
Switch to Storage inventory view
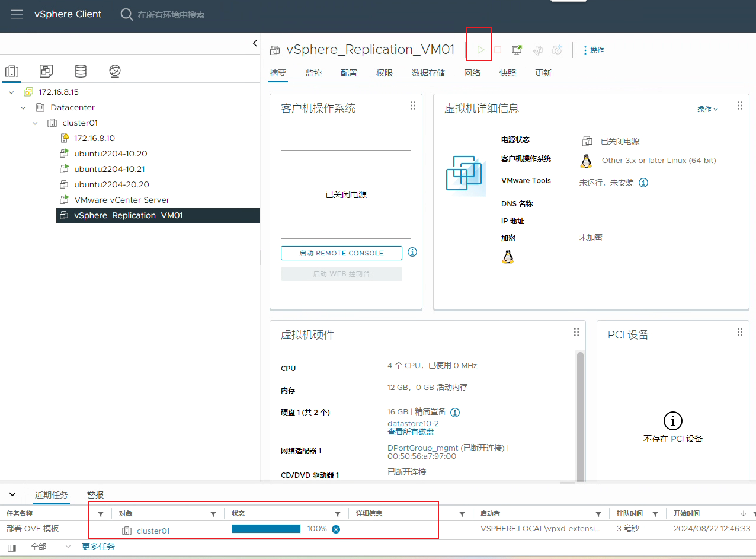81,71
